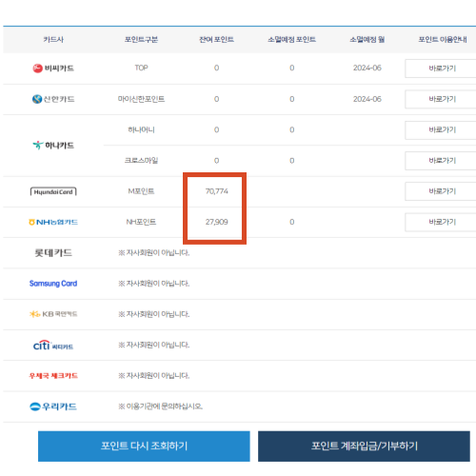Click the NH포인트 point type cell
Image resolution: width=476 pixels, height=476 pixels.
pos(141,222)
